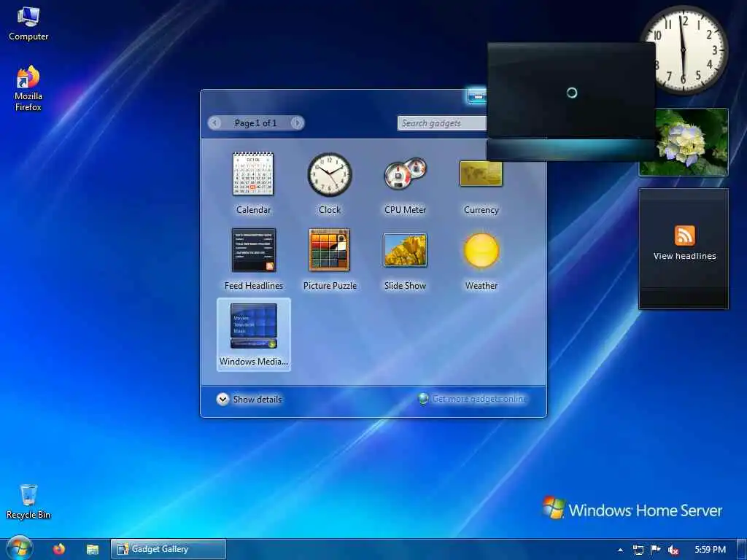Select the Calendar gadget icon

pyautogui.click(x=253, y=174)
